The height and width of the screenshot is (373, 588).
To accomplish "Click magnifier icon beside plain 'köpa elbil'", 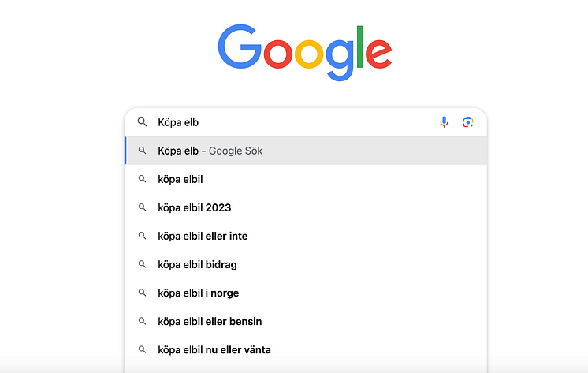I will [142, 179].
